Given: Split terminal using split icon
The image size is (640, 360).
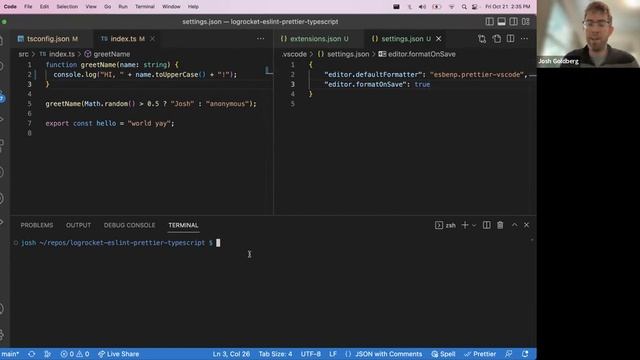Looking at the screenshot, I should click(x=487, y=225).
